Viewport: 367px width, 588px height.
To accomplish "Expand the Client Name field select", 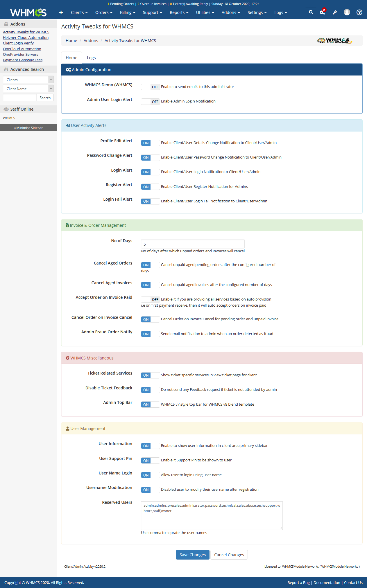I will click(28, 89).
